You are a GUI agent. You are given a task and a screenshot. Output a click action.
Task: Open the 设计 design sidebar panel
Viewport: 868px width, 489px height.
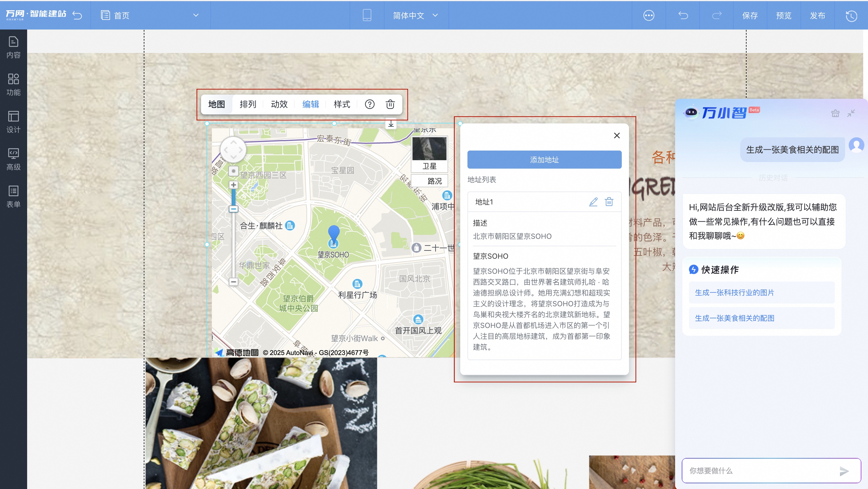[14, 122]
